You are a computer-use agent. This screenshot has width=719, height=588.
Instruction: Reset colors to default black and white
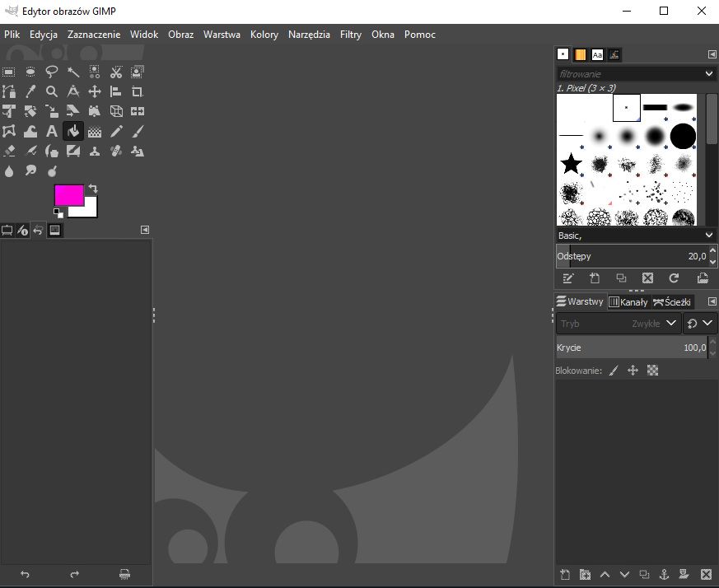[x=58, y=212]
